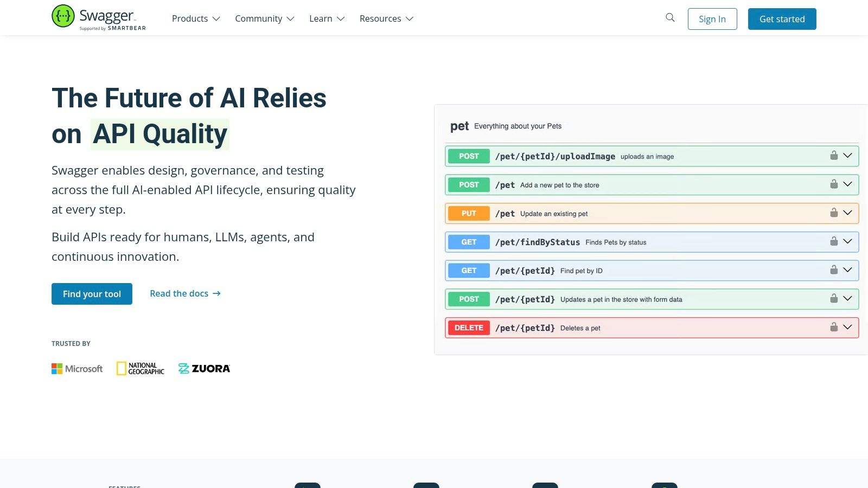This screenshot has height=488, width=868.
Task: Click the Zuora logo
Action: pyautogui.click(x=204, y=369)
